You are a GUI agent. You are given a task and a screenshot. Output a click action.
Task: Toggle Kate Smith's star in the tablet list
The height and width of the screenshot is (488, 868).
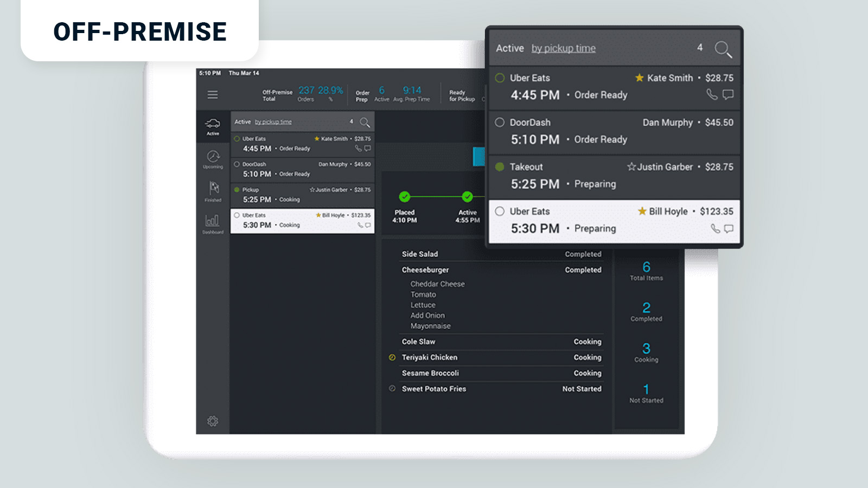coord(317,139)
